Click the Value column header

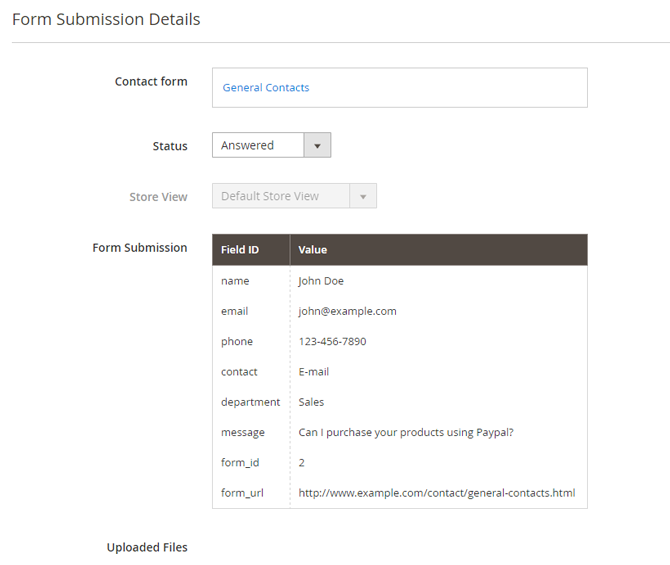coord(439,250)
